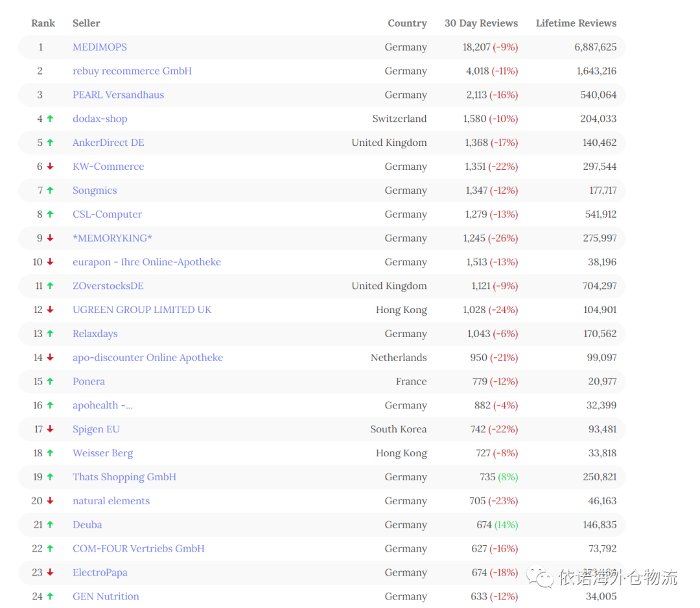Visit the Relaxdays seller page
Screen dimensions: 700x608
point(95,333)
